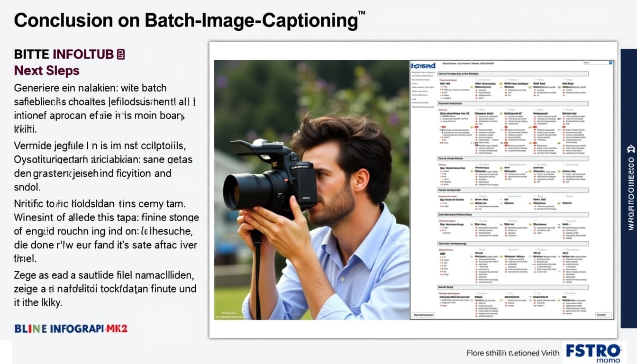Viewport: 637px width, 364px height.
Task: Collapse the second gray section header bar
Action: click(x=512, y=103)
